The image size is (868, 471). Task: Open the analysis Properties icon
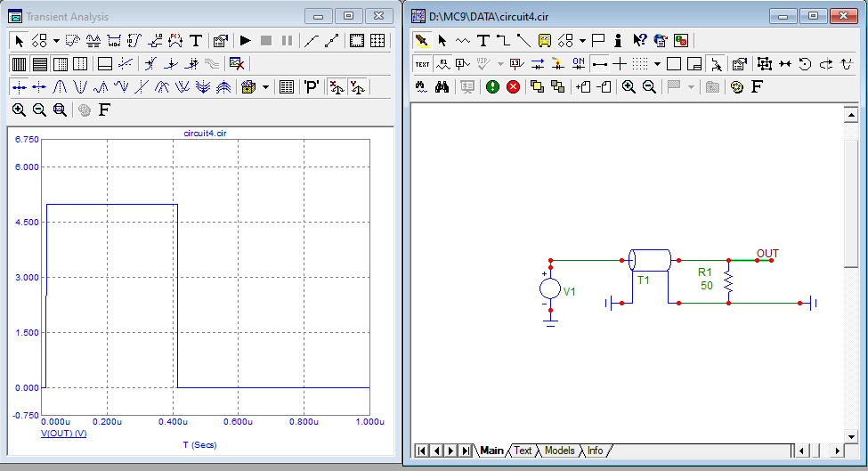220,41
